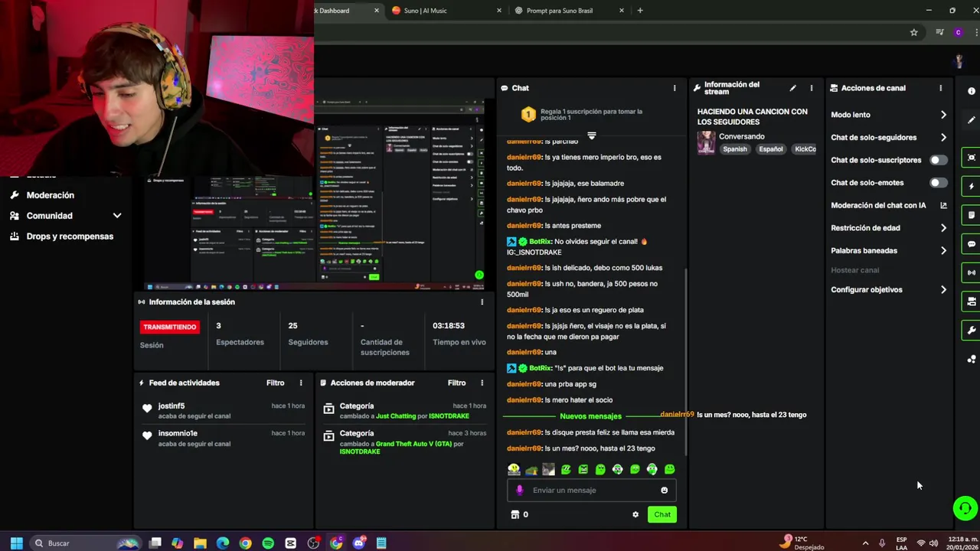Collapse the gift subscription banner in chat
The height and width of the screenshot is (551, 980).
point(591,135)
